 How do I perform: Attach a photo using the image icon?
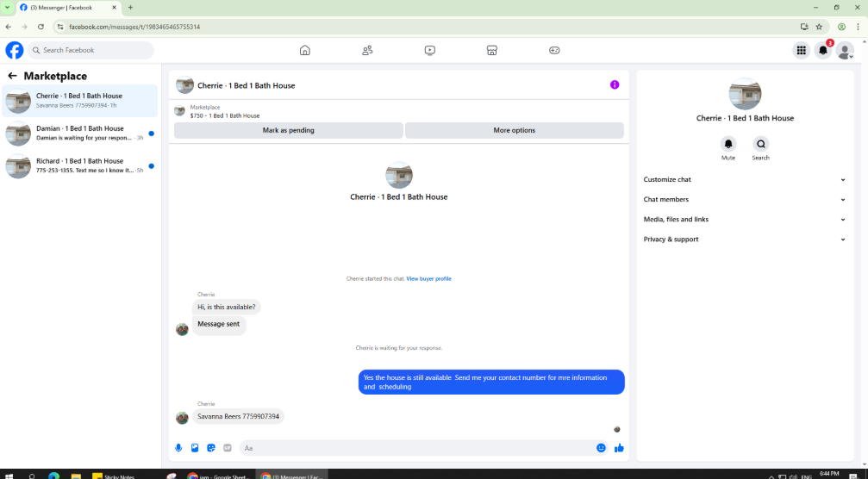click(195, 448)
